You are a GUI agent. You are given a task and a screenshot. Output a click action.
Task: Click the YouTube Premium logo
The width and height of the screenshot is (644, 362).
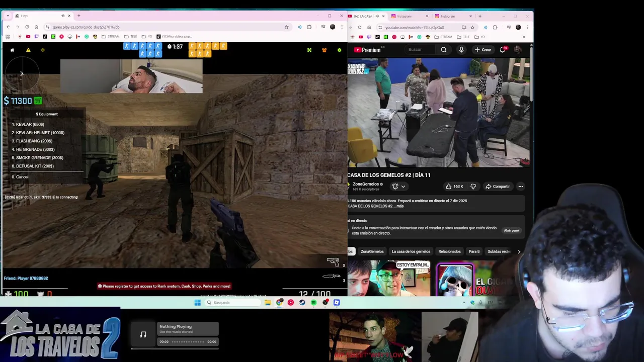click(367, 50)
